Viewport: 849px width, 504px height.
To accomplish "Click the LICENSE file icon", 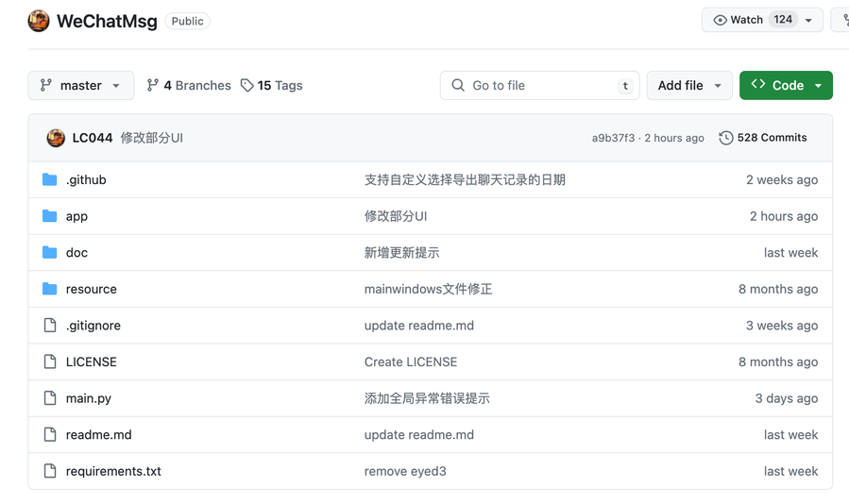I will coord(50,361).
